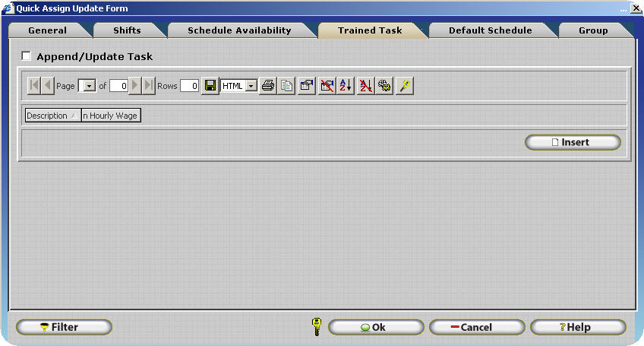The height and width of the screenshot is (346, 644).
Task: Click the yellow key icon beside Ok
Action: click(317, 327)
